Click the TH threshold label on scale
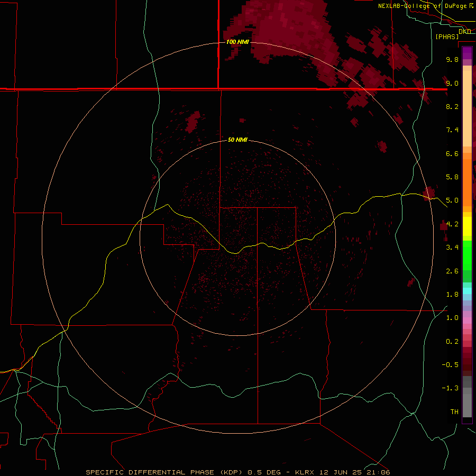The image size is (476, 476). click(x=454, y=412)
